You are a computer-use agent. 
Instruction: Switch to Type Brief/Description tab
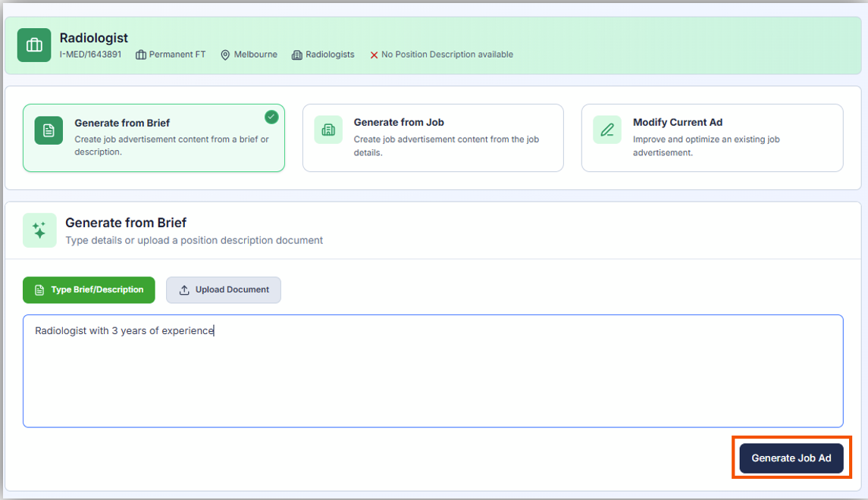[x=89, y=290]
